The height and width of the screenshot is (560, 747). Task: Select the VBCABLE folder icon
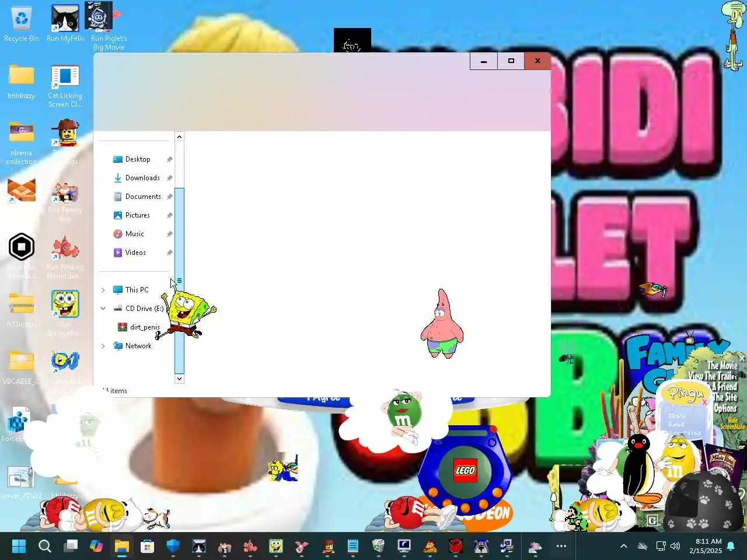point(22,367)
